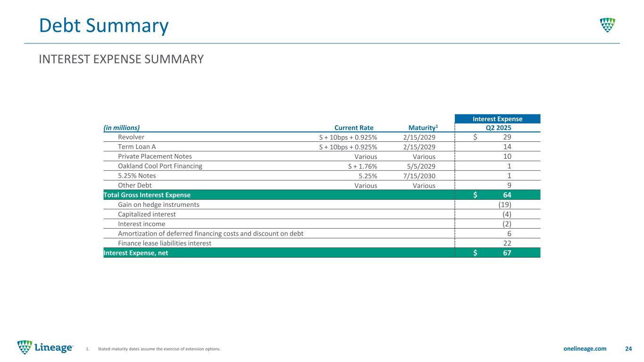Click the blue Interest Expense header cell
Screen dimensions: 644x362
(498, 119)
